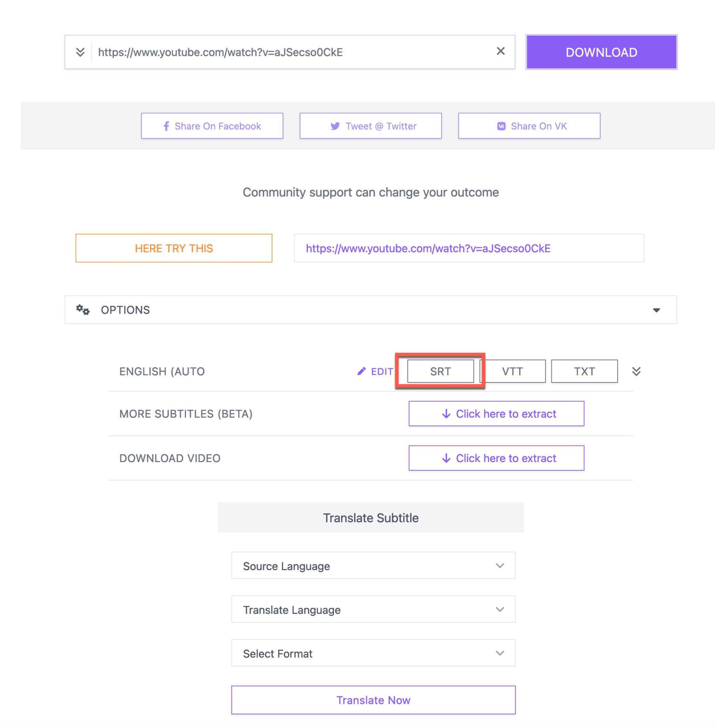Expand the ENGLISH (AUTO) row chevron
This screenshot has width=715, height=728.
tap(636, 371)
